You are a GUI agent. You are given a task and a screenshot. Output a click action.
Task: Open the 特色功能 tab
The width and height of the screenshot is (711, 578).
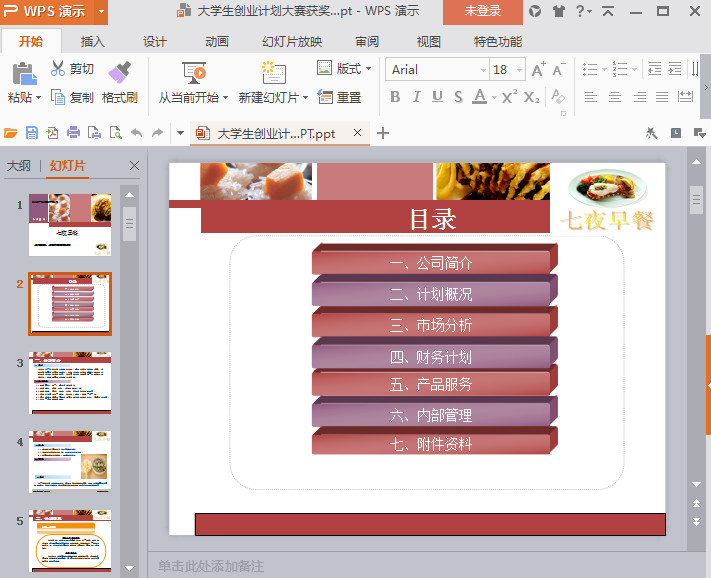[x=498, y=42]
